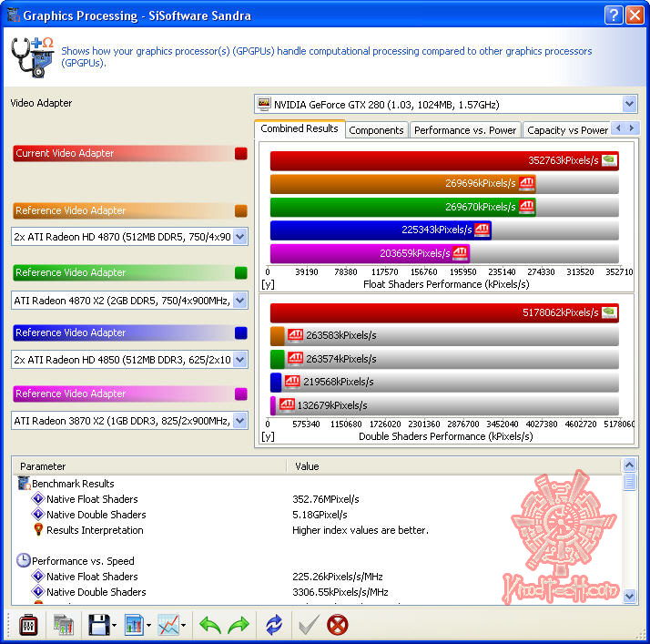Viewport: 650px width, 644px height.
Task: Click the results list scroll up arrow
Action: pos(629,465)
